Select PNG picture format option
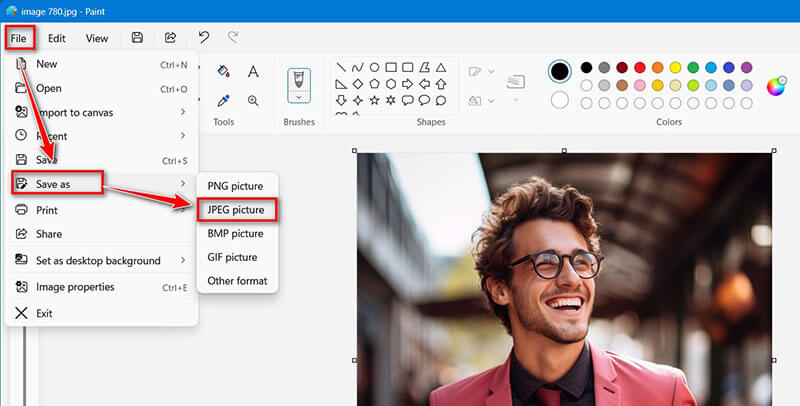Viewport: 800px width, 406px height. pyautogui.click(x=235, y=186)
